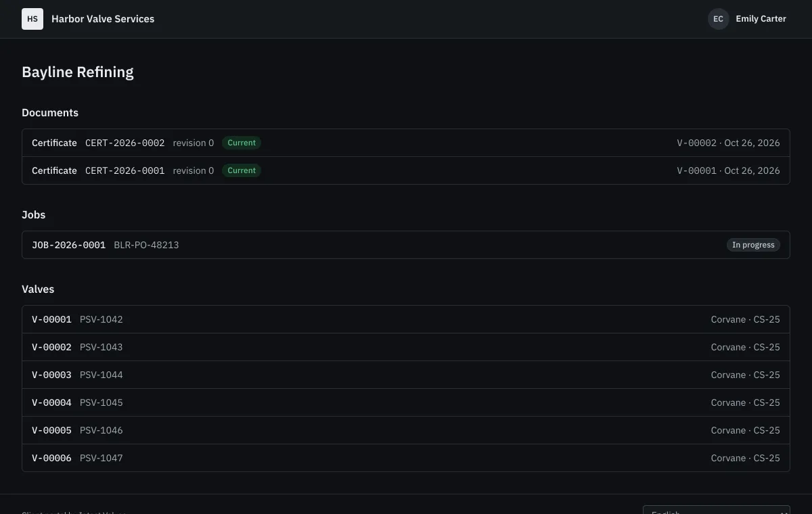This screenshot has height=514, width=812.
Task: Click tag PSV-1042
Action: (101, 319)
